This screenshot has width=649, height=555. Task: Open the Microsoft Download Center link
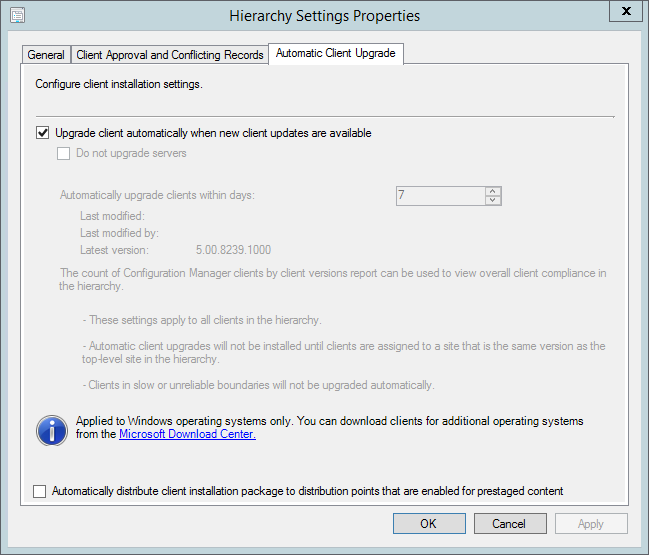click(x=187, y=434)
